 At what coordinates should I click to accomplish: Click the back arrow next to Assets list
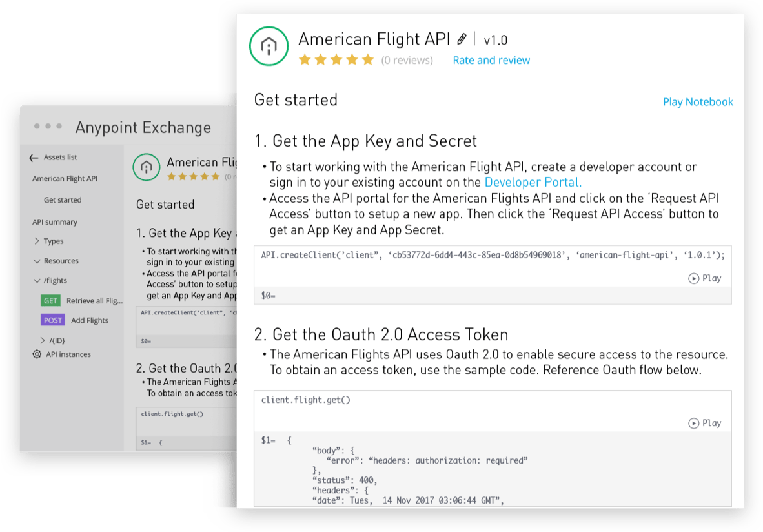pyautogui.click(x=34, y=158)
